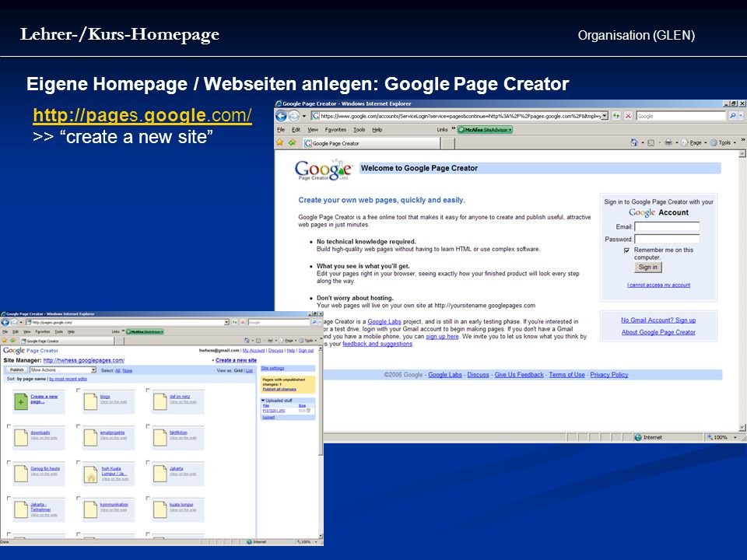The width and height of the screenshot is (747, 560).
Task: Click Back arrow in the small Site Manager window
Action: 5,322
